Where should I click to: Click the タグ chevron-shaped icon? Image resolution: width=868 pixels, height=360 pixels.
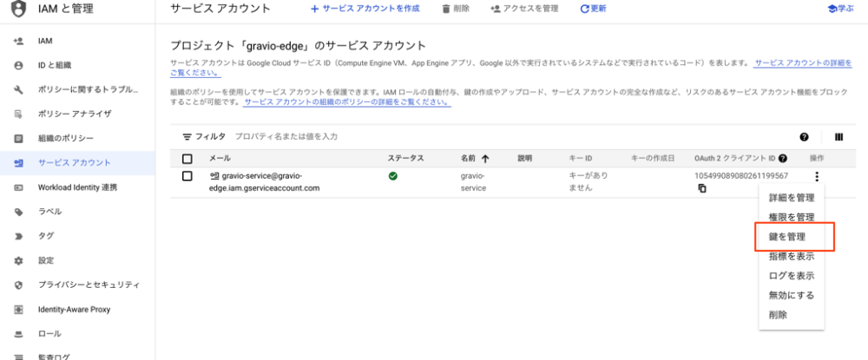18,236
